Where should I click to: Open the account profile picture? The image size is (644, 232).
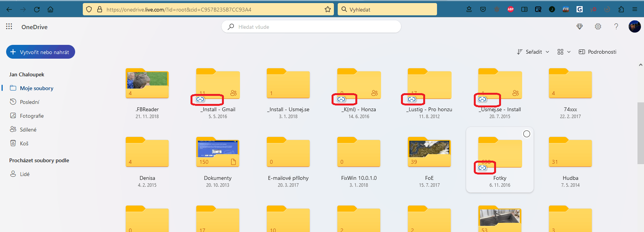(x=635, y=26)
